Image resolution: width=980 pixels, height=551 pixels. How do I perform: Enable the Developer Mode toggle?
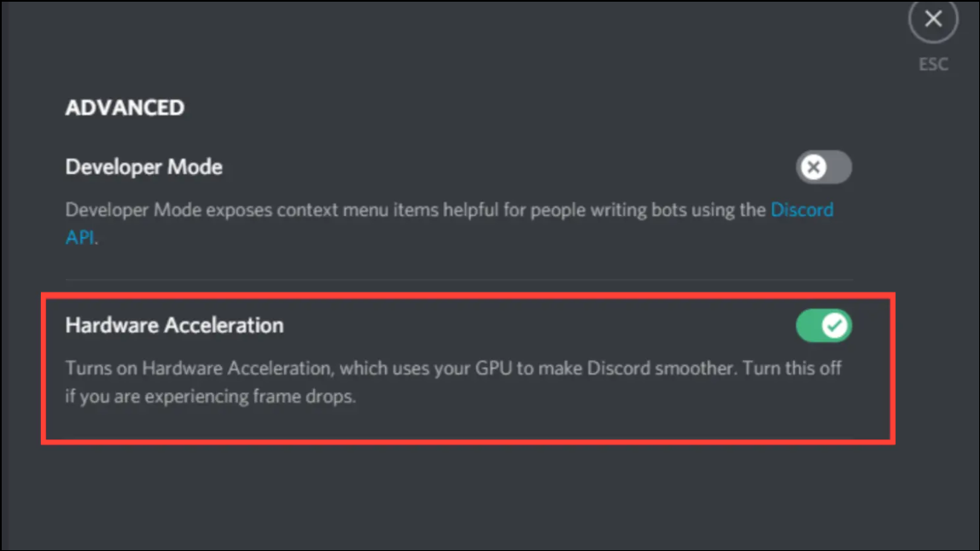(x=824, y=167)
